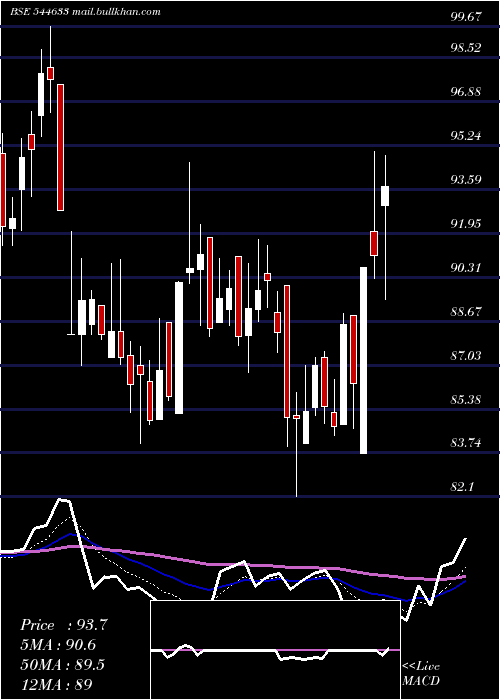Screen dimensions: 500x700
Task: Click the tall white candlestick reaching down to 83.74
Action: click(364, 360)
